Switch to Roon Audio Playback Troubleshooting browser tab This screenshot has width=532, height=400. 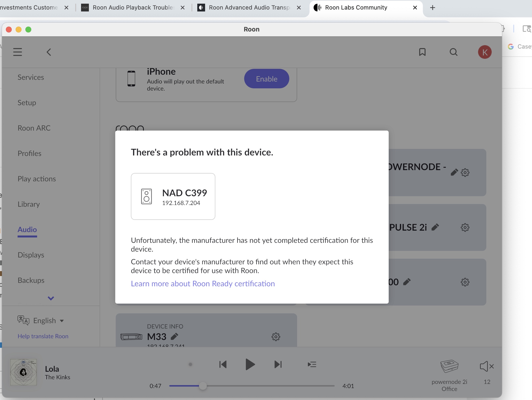(x=133, y=8)
